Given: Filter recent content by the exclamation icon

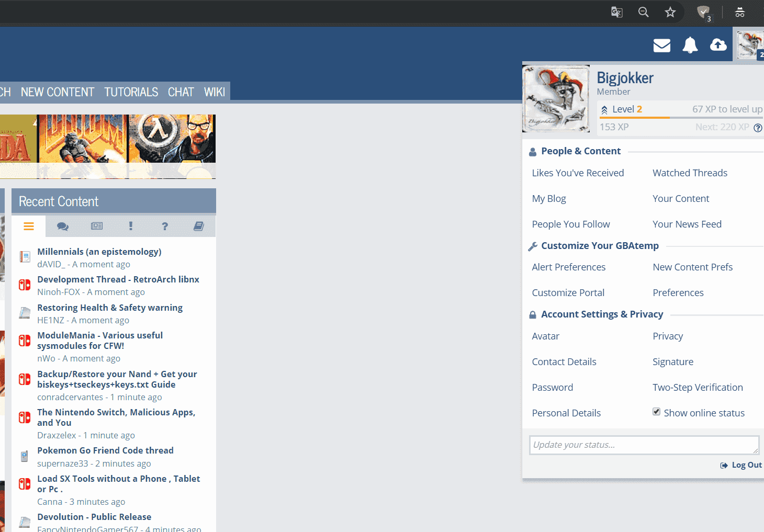Looking at the screenshot, I should 131,226.
